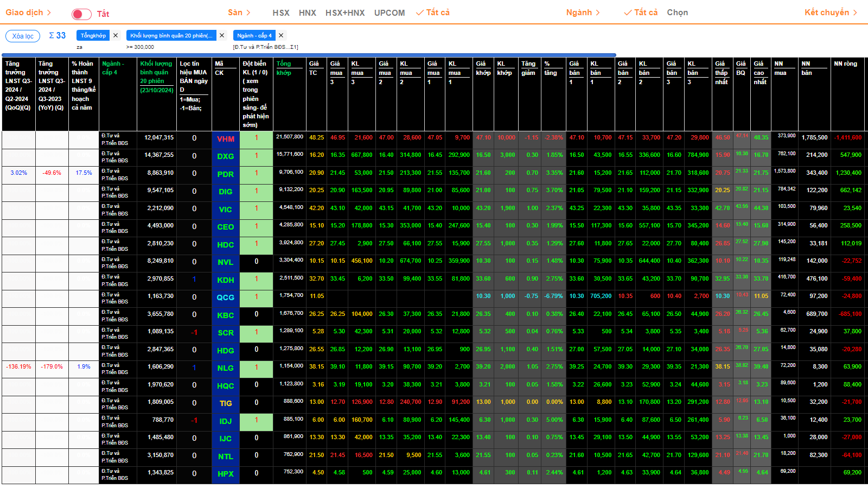868x488 pixels.
Task: Expand the Sàn exchange selector
Action: click(x=239, y=12)
